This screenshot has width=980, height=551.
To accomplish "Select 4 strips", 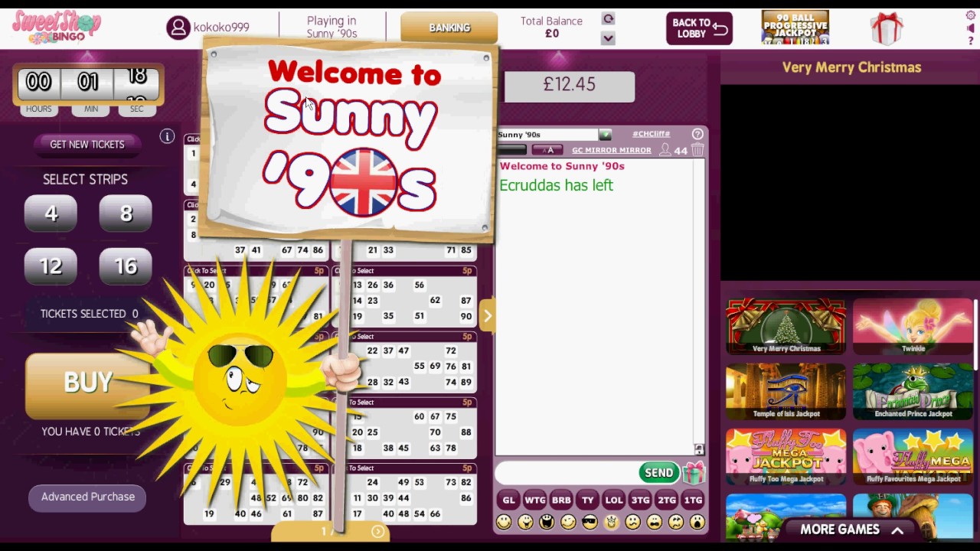I will coord(51,214).
